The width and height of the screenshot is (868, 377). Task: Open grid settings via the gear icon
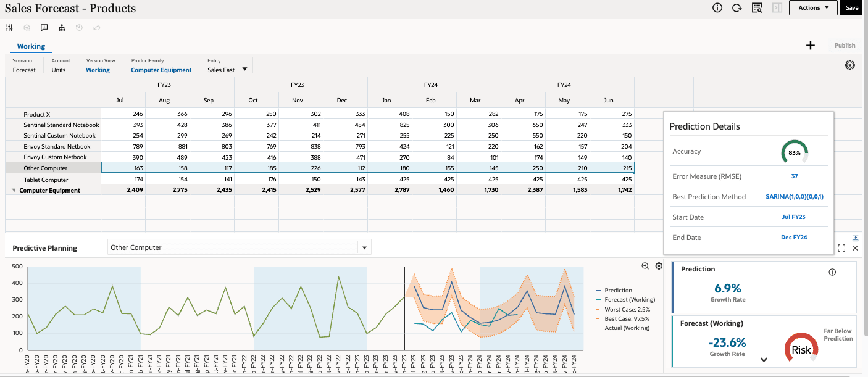(850, 65)
